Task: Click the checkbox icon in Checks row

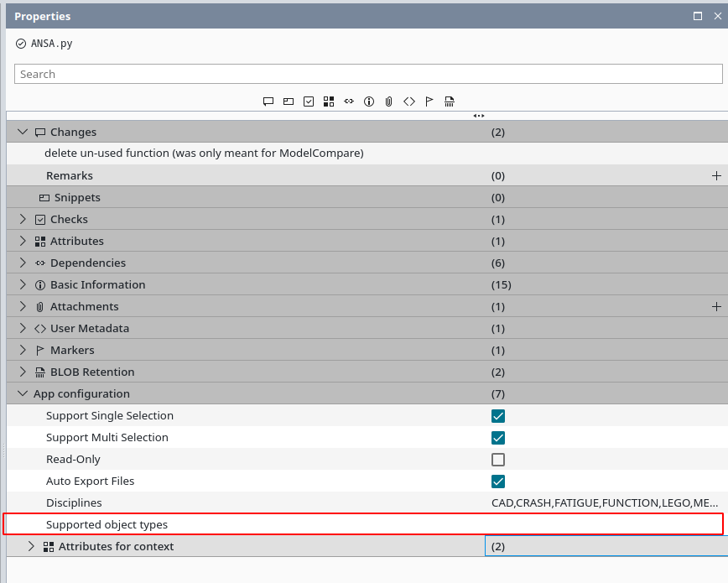Action: click(40, 220)
